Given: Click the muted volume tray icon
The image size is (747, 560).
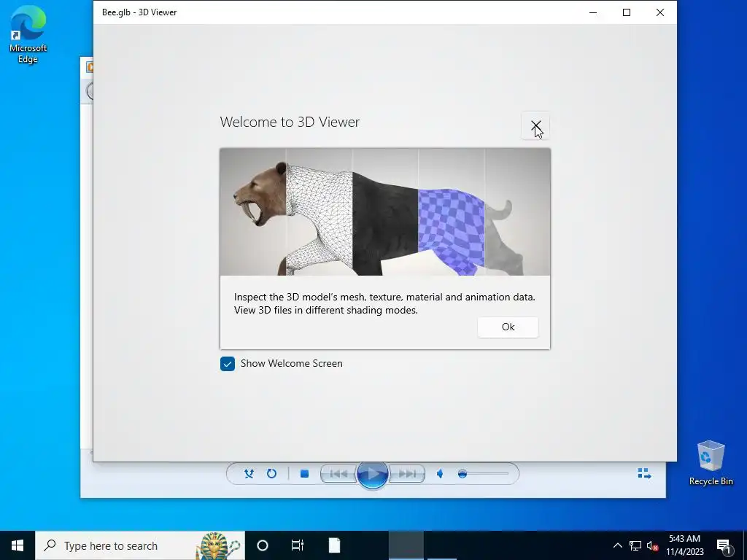Looking at the screenshot, I should click(x=652, y=545).
